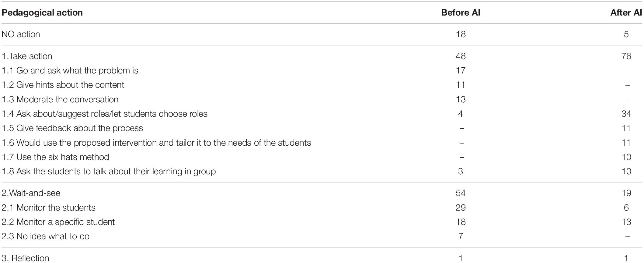This screenshot has height=263, width=644.
Task: Click the 'Before AI' column header
Action: pyautogui.click(x=461, y=12)
